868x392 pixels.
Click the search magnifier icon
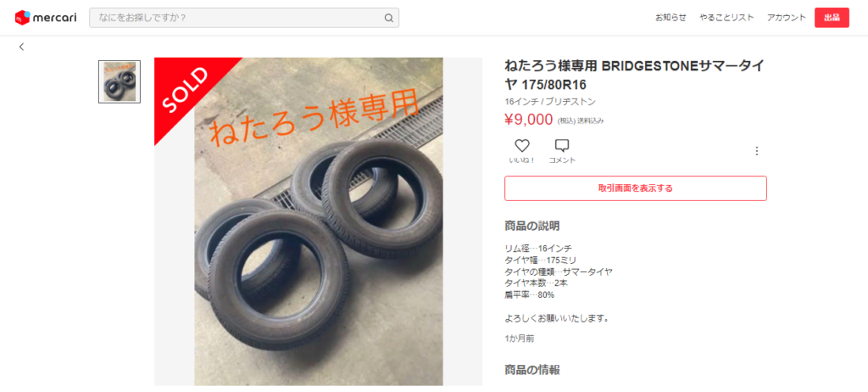coord(388,18)
